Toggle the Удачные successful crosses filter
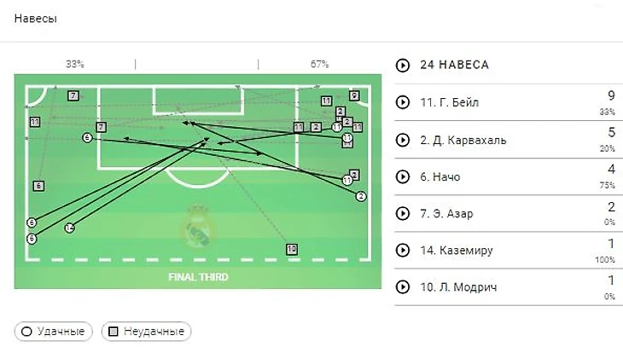The width and height of the screenshot is (623, 364). coord(53,332)
